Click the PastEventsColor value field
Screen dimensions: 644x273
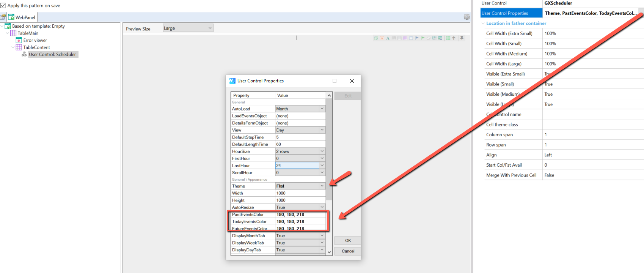tap(300, 215)
